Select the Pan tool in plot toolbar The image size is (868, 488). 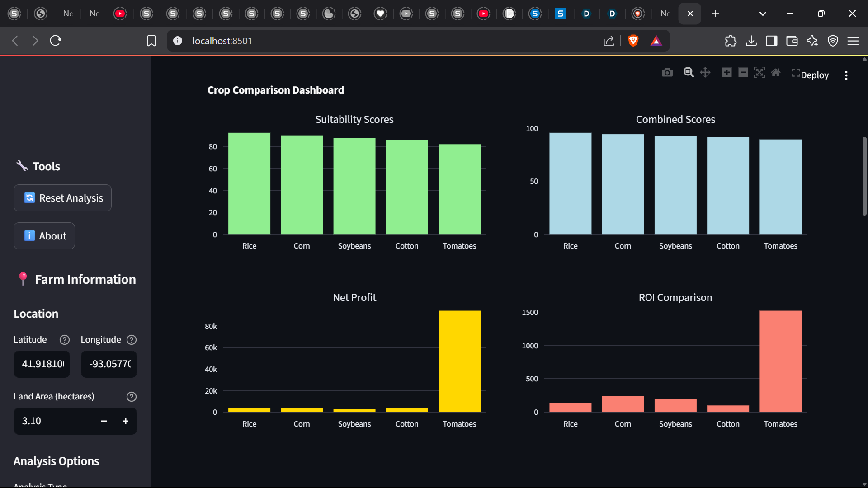pyautogui.click(x=705, y=73)
